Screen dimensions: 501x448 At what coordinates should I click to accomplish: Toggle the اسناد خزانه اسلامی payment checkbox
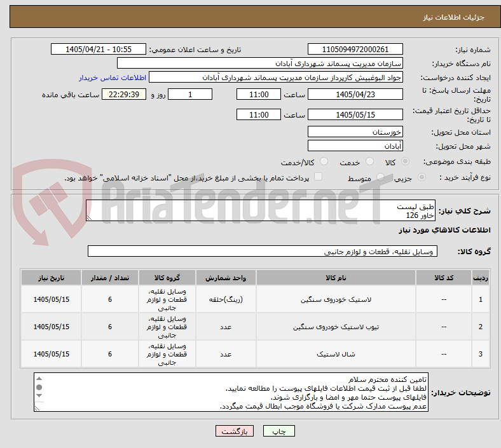318,177
